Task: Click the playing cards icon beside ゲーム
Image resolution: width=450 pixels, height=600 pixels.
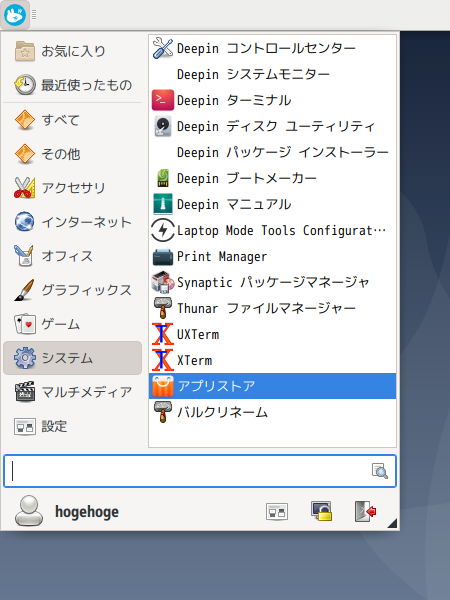Action: [24, 324]
